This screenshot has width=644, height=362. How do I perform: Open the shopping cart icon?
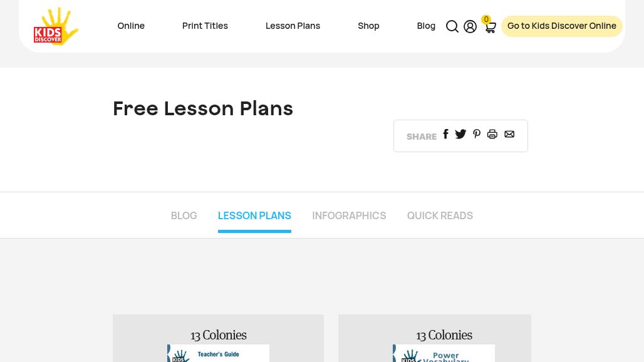point(490,27)
